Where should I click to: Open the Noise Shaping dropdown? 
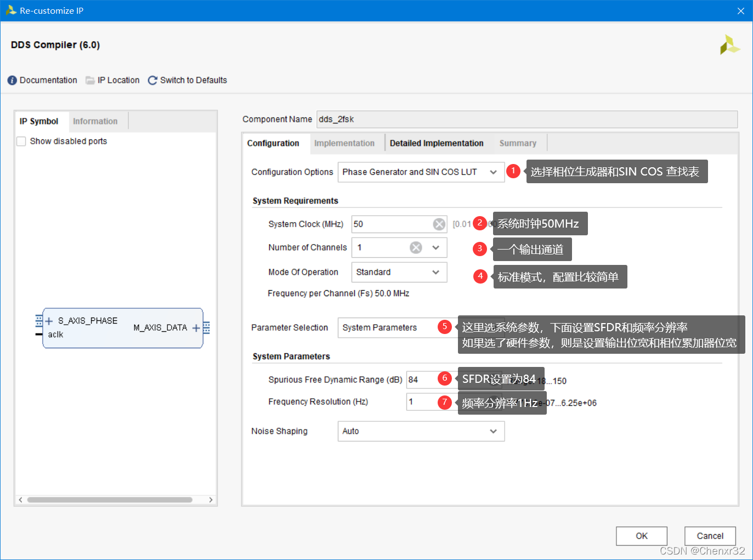coord(421,431)
